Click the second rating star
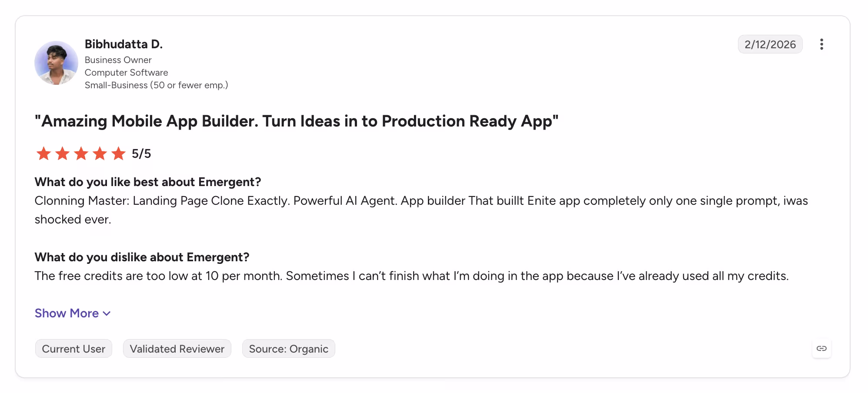Screen dimensions: 868x393 pyautogui.click(x=62, y=153)
